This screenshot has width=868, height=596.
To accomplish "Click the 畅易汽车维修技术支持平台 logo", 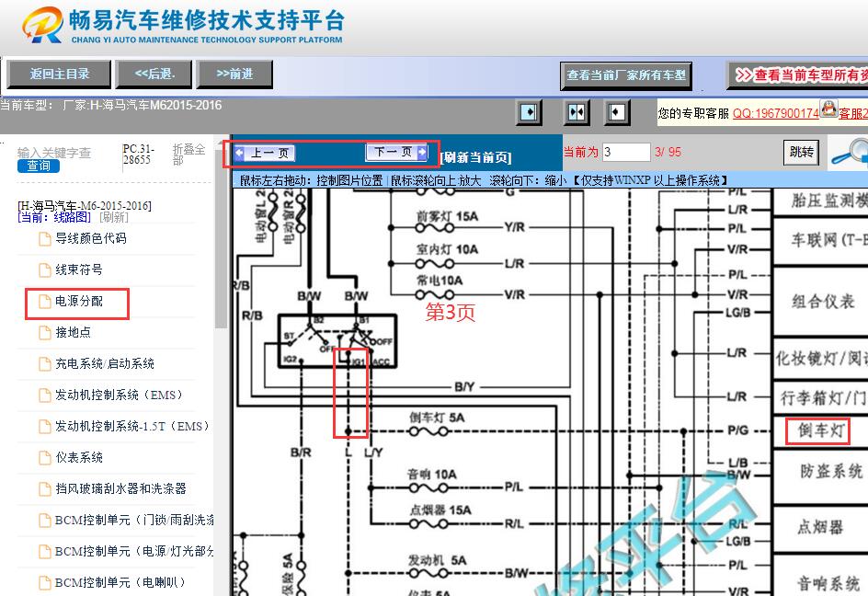I will (183, 26).
